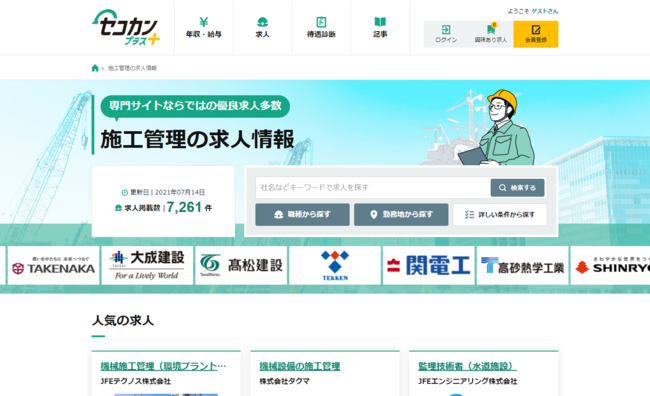Viewport: 650px width, 396px height.
Task: Click the 高砂熱学工業 company logo
Action: (x=522, y=265)
